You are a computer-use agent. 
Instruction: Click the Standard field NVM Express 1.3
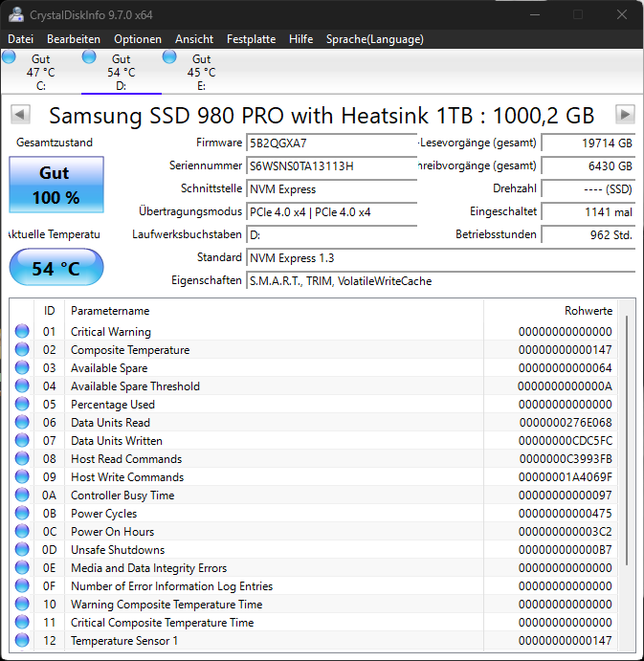[x=441, y=258]
